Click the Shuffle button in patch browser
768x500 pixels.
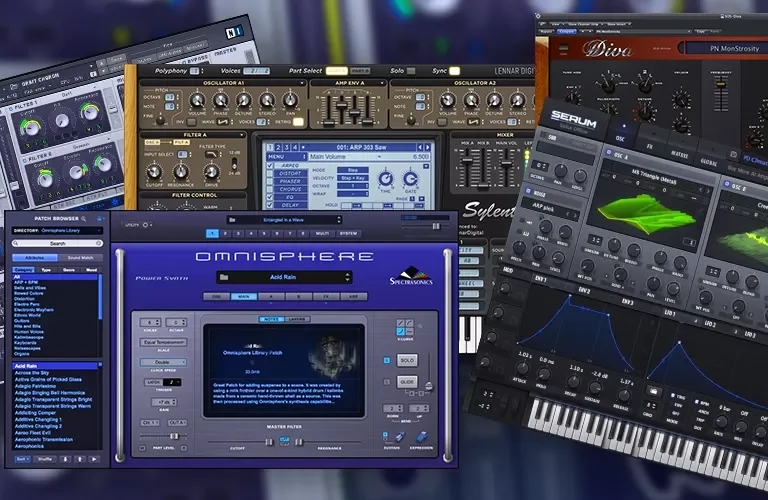[44, 458]
